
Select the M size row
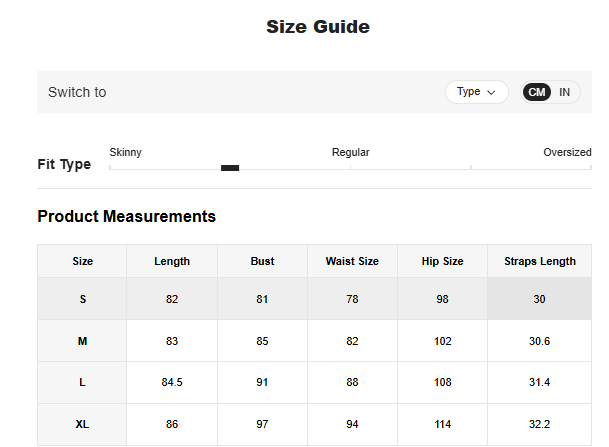coord(82,341)
